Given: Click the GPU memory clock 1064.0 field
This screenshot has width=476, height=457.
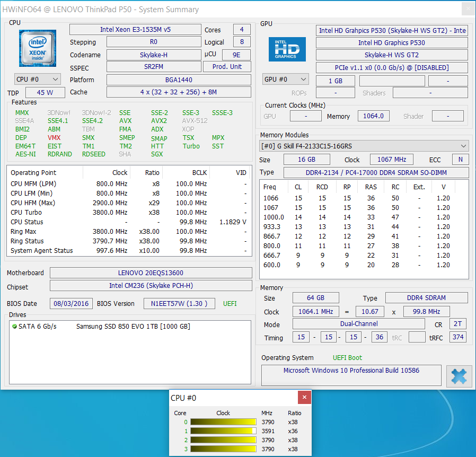Looking at the screenshot, I should (373, 116).
